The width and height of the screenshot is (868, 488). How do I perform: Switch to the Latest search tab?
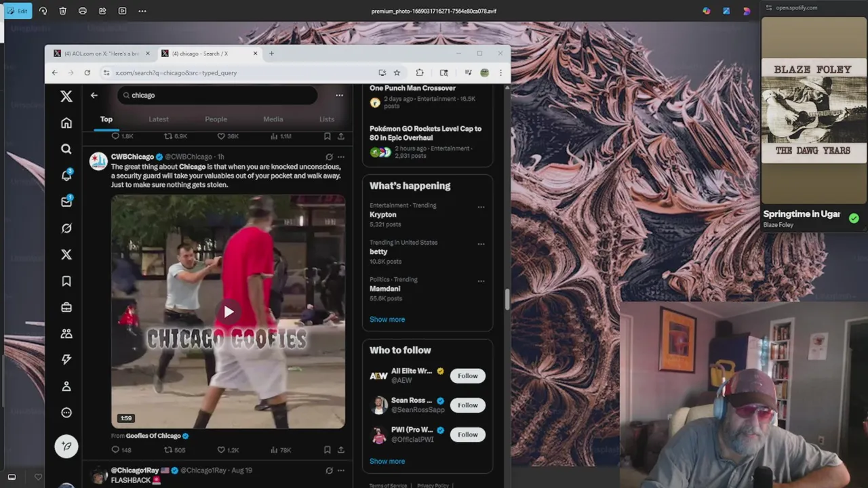tap(159, 119)
